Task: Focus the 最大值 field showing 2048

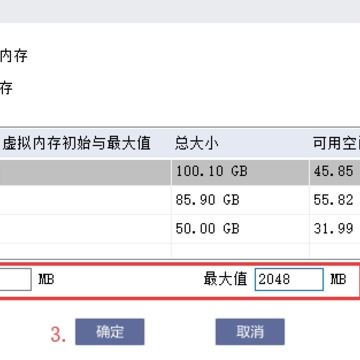Action: tap(289, 279)
